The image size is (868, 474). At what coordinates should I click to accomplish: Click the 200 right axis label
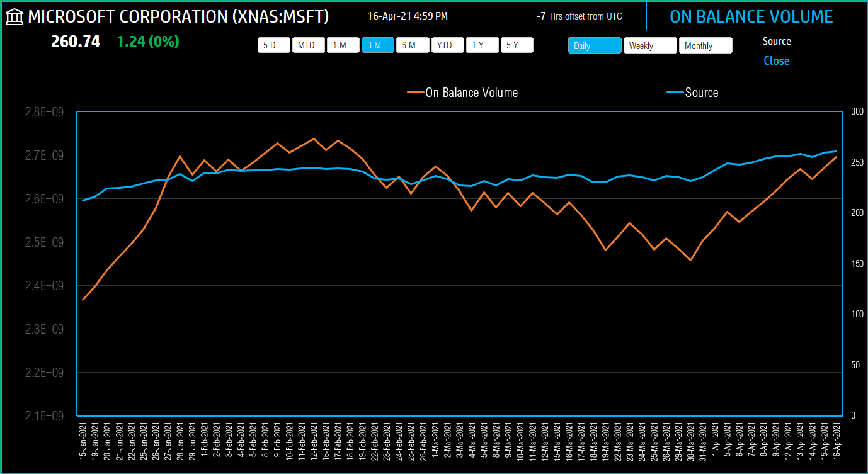coord(857,213)
